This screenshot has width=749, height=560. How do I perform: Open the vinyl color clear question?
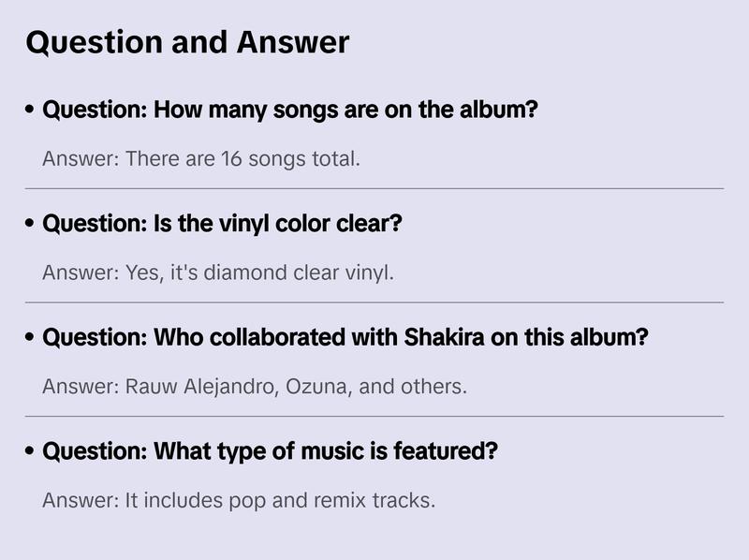pos(222,224)
